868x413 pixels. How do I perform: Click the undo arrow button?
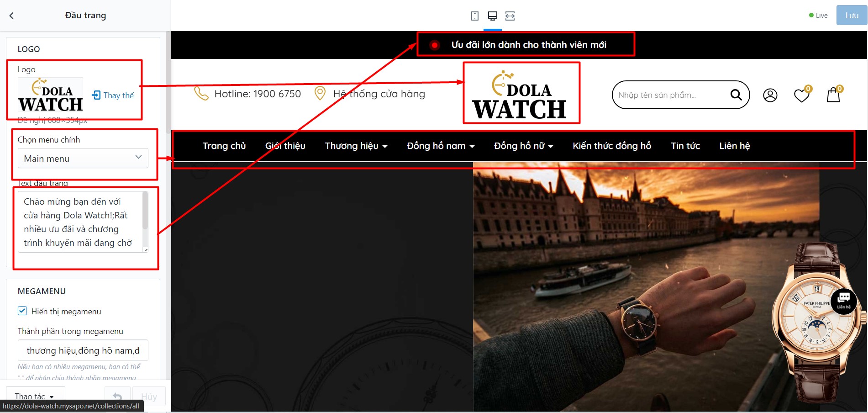(117, 397)
